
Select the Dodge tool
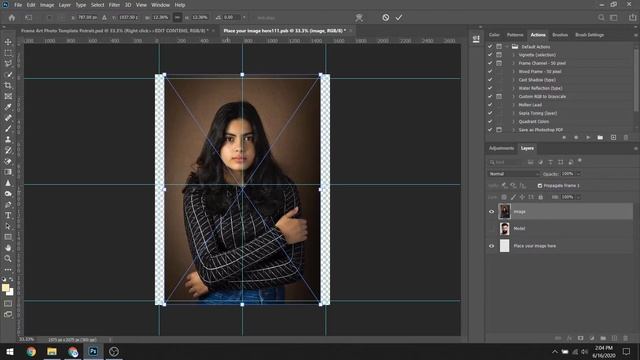tap(8, 193)
